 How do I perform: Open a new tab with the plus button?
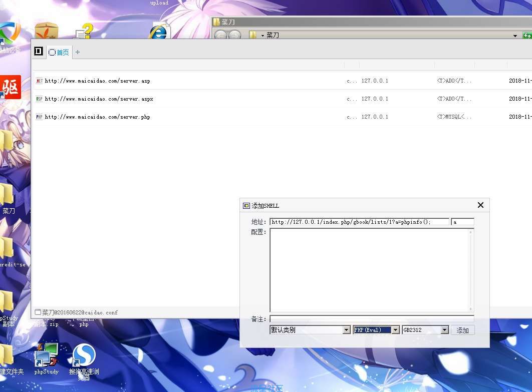click(78, 52)
